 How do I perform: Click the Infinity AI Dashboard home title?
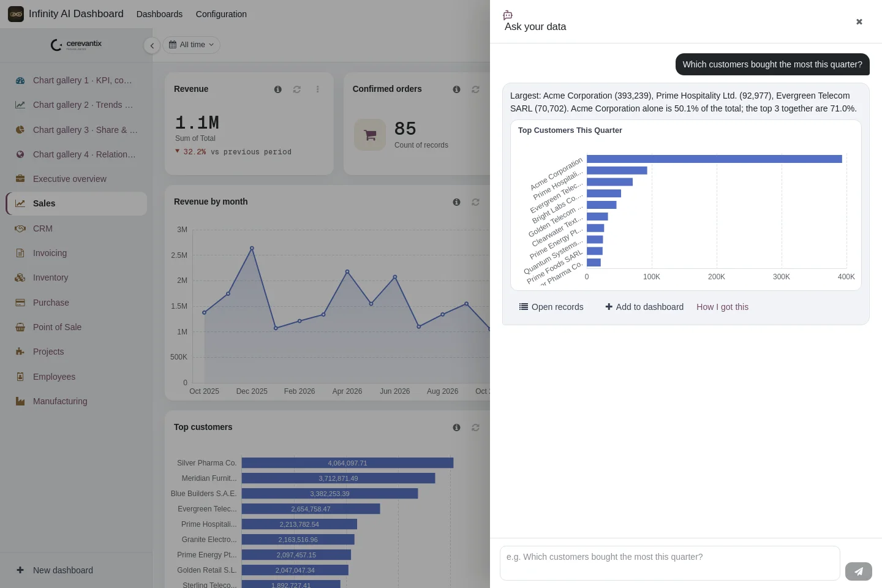pos(76,13)
